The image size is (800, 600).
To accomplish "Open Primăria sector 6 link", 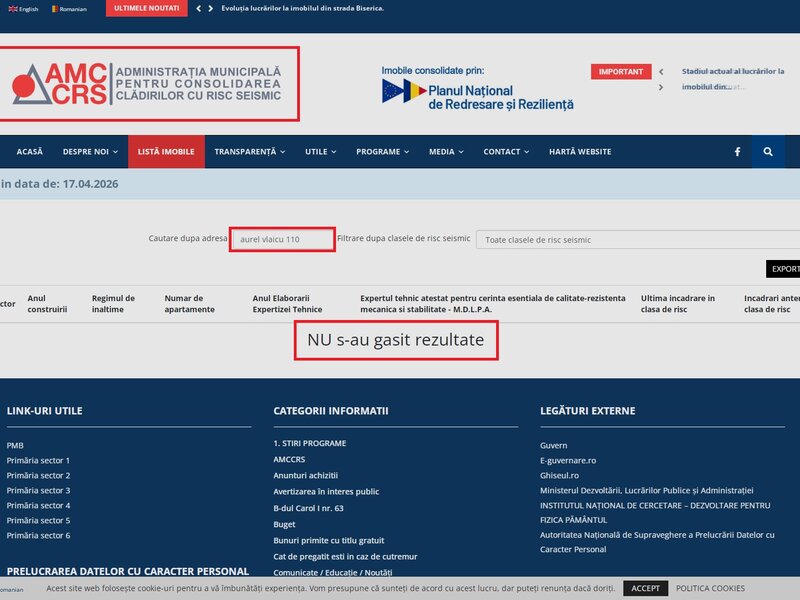I will [38, 536].
